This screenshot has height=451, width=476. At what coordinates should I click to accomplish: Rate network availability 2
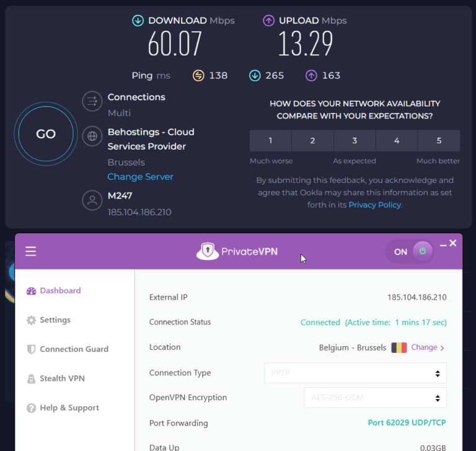312,141
